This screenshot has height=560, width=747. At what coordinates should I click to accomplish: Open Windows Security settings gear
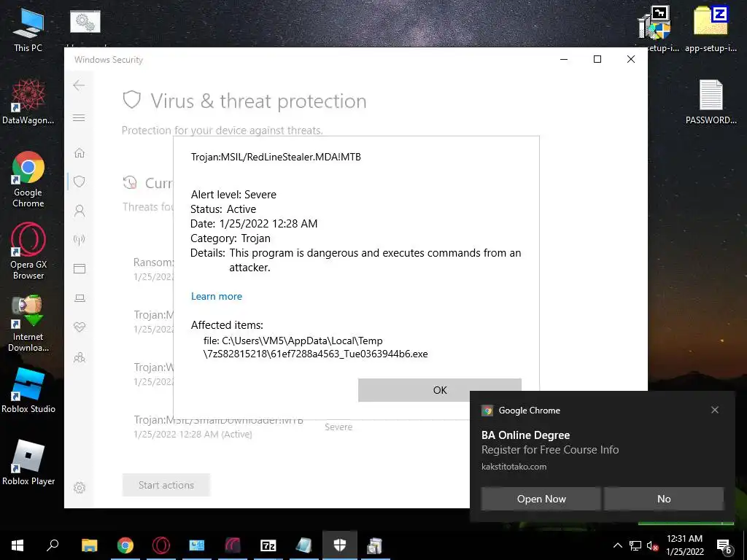coord(80,488)
